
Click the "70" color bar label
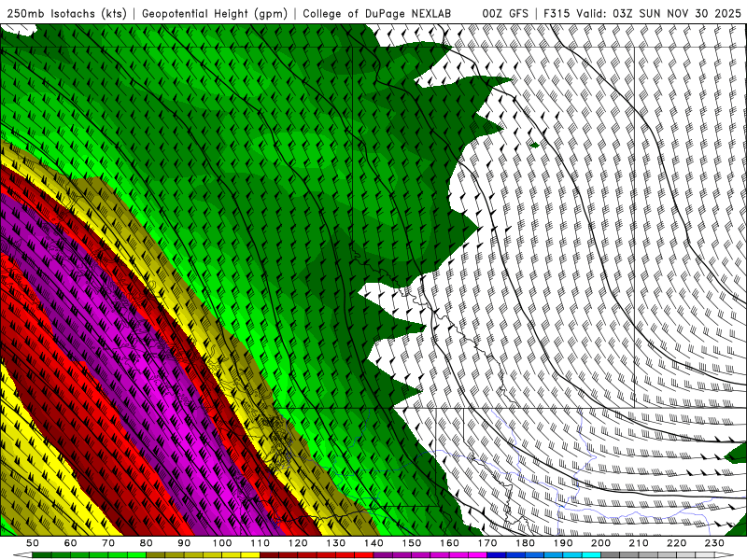[x=108, y=543]
